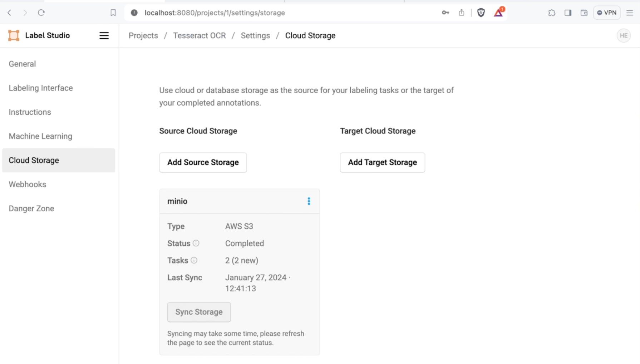Navigate to Tesseract OCR breadcrumb

tap(200, 35)
